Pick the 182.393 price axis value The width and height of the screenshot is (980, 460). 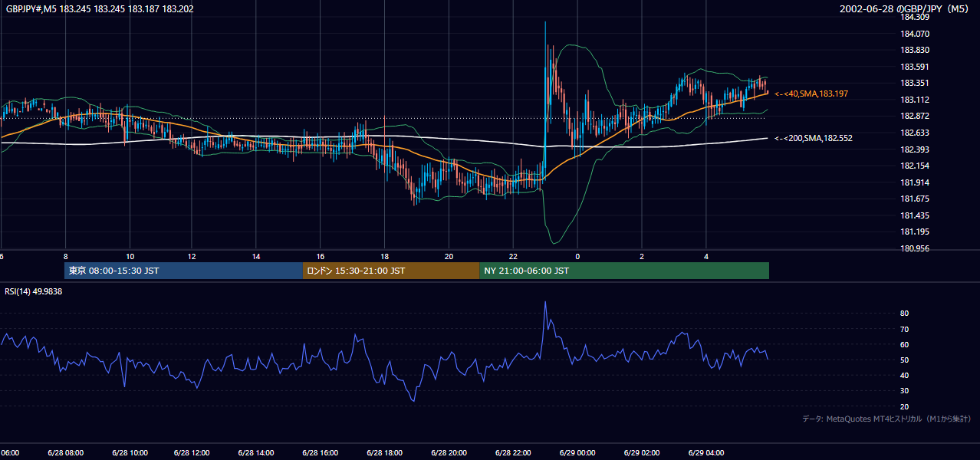(x=915, y=149)
